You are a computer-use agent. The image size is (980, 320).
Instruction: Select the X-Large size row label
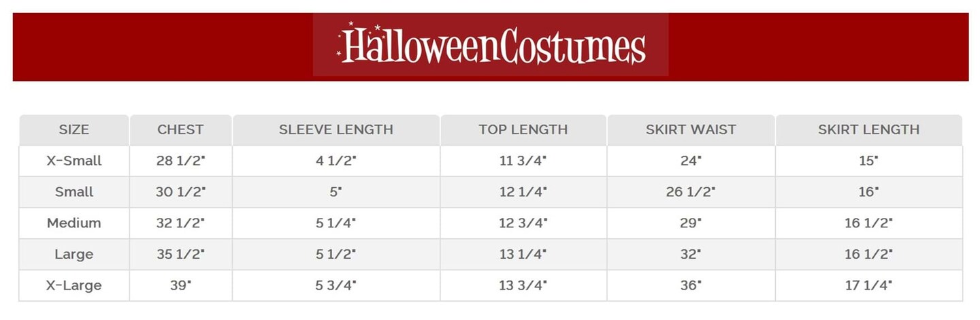pyautogui.click(x=74, y=286)
